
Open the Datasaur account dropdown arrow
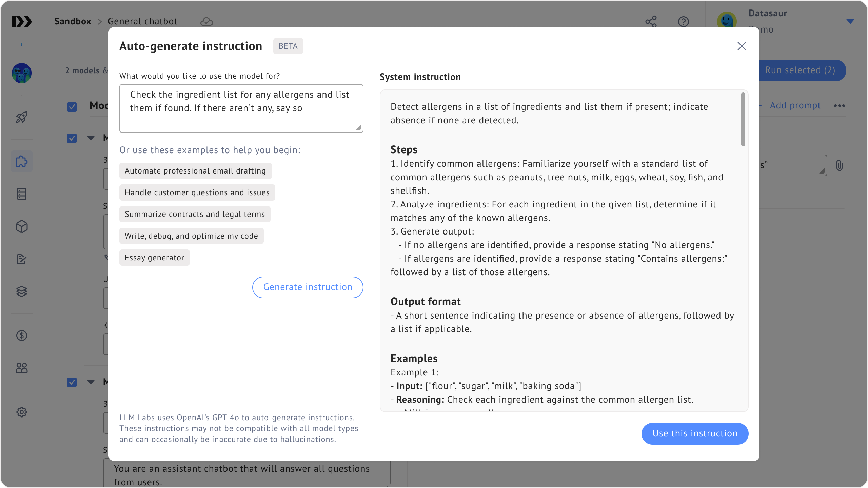[x=850, y=22]
